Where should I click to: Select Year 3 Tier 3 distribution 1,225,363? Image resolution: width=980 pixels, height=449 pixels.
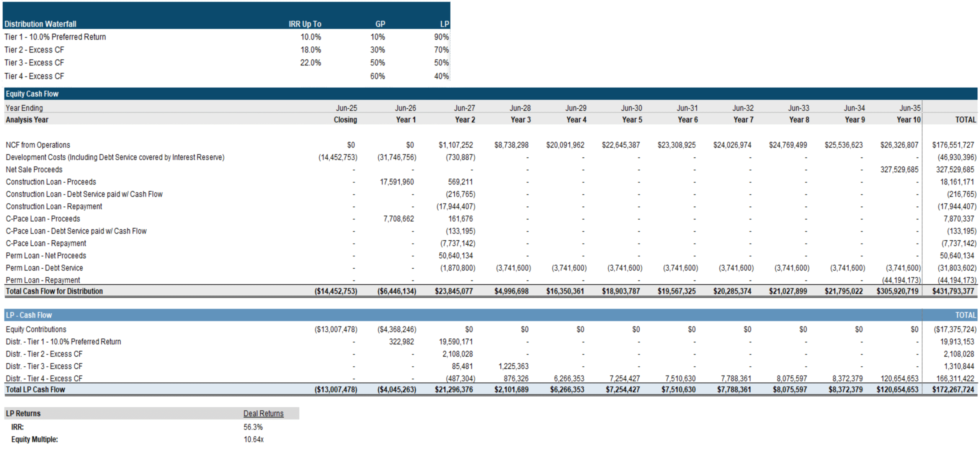[x=513, y=366]
